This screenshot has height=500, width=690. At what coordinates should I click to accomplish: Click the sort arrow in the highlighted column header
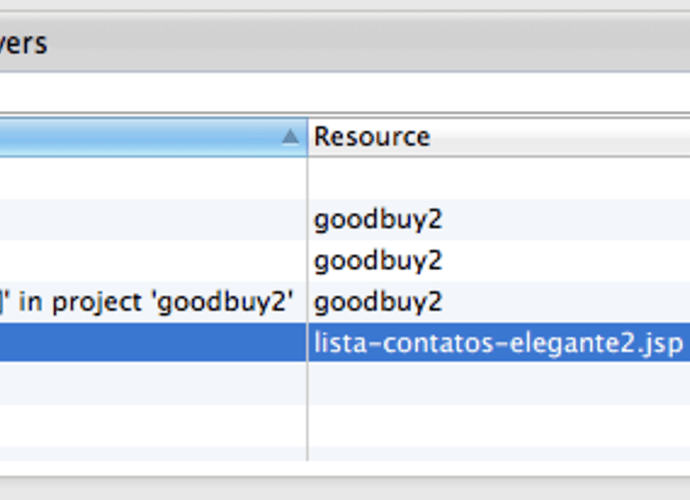(x=290, y=137)
